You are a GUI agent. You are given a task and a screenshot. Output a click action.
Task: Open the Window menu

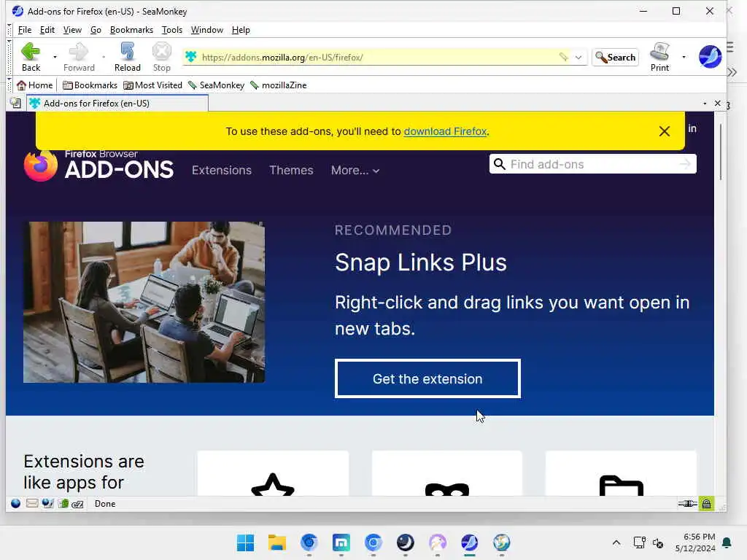tap(206, 29)
